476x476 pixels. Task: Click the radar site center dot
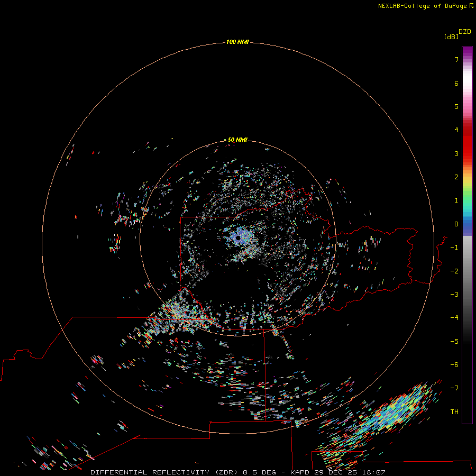[x=238, y=238]
